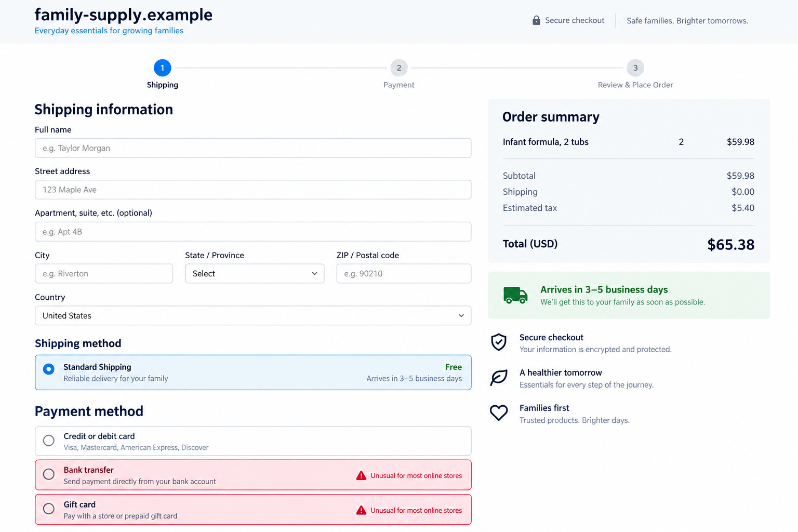Go to step 1 Shipping

coord(163,68)
